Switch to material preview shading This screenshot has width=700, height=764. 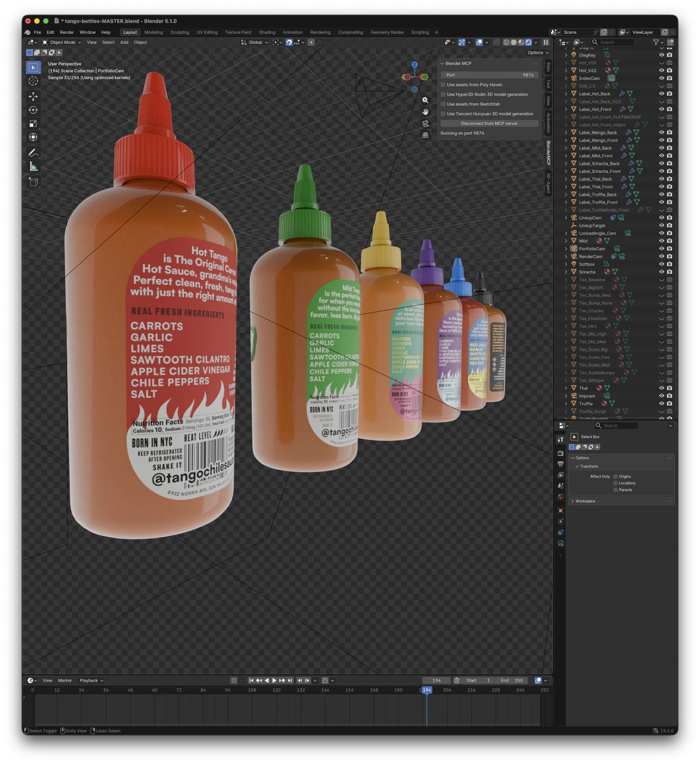(521, 42)
